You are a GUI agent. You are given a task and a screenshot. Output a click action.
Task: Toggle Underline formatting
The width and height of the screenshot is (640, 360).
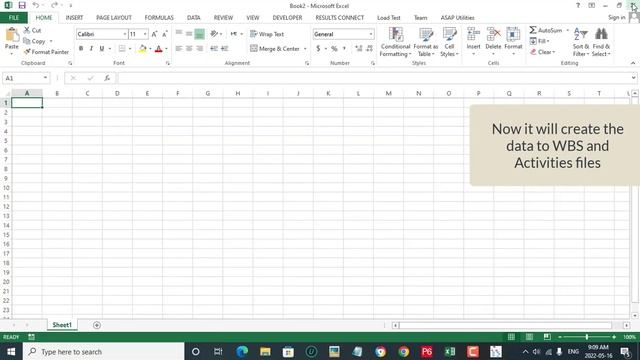click(102, 49)
